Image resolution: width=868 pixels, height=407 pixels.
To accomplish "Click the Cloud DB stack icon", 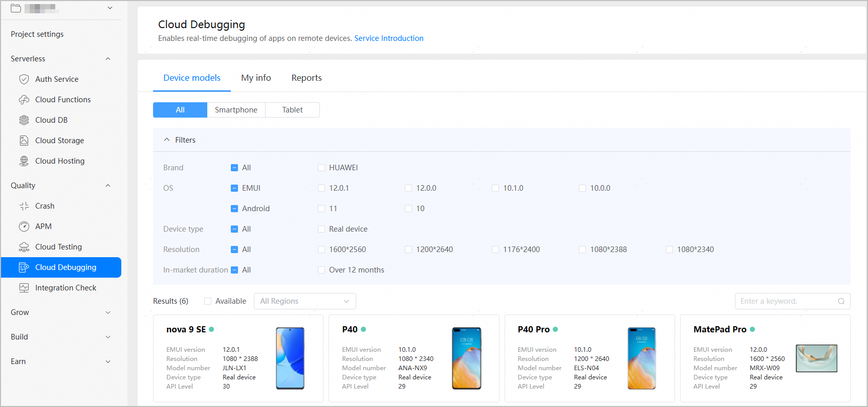I will coord(24,120).
